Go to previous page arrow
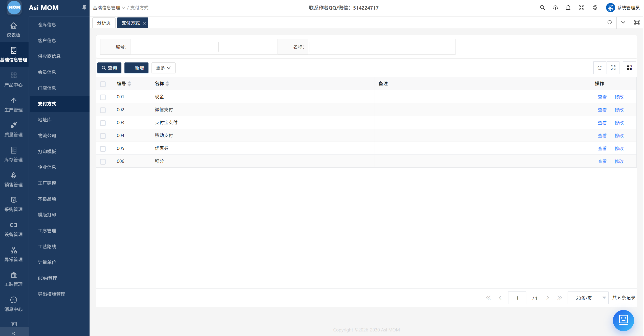Screen dimensions: 644x336 pyautogui.click(x=500, y=298)
